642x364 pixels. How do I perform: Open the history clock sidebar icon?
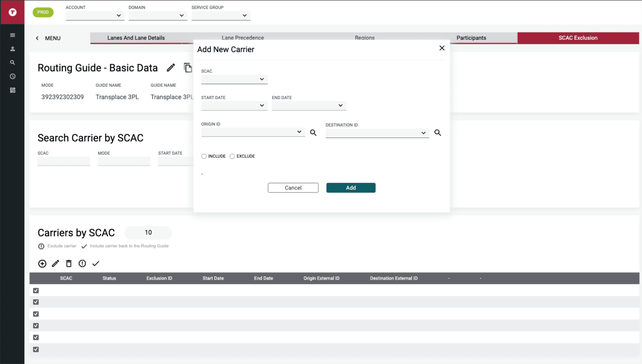13,76
